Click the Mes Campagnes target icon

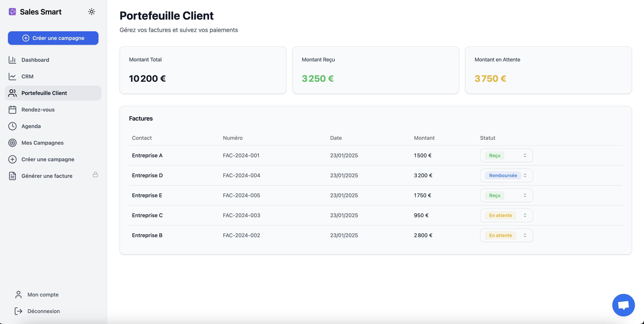click(x=12, y=143)
